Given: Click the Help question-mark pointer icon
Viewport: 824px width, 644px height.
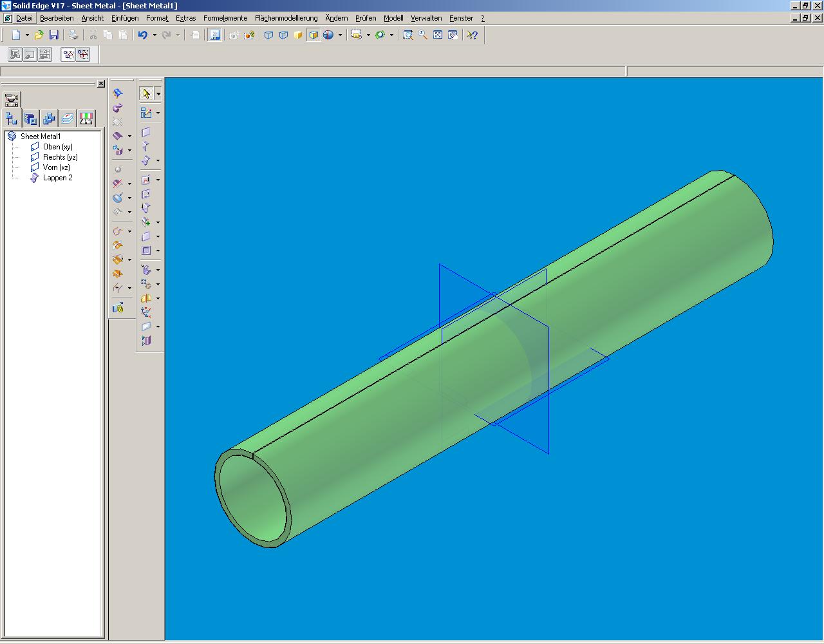Looking at the screenshot, I should 473,35.
